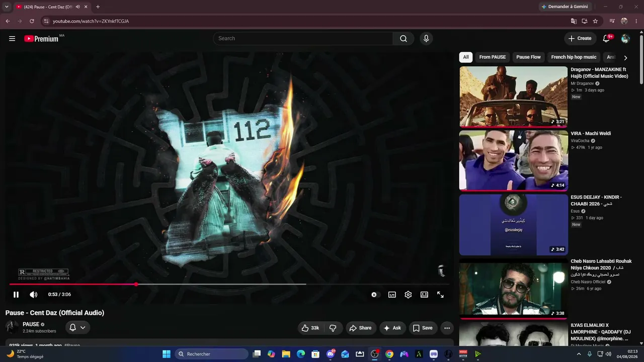Open YouTube notifications bell
Viewport: 644px width, 362px height.
click(x=606, y=38)
